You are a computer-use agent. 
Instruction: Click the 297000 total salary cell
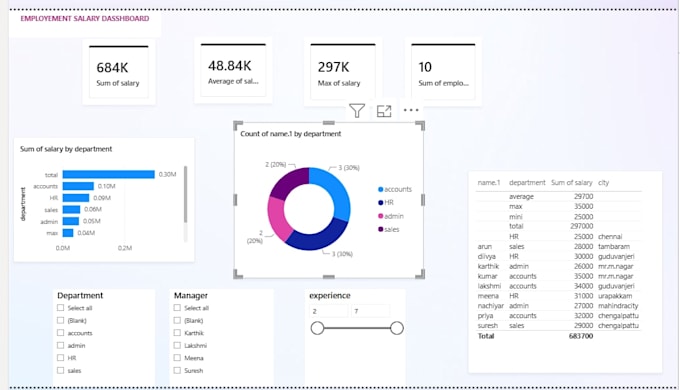point(582,226)
